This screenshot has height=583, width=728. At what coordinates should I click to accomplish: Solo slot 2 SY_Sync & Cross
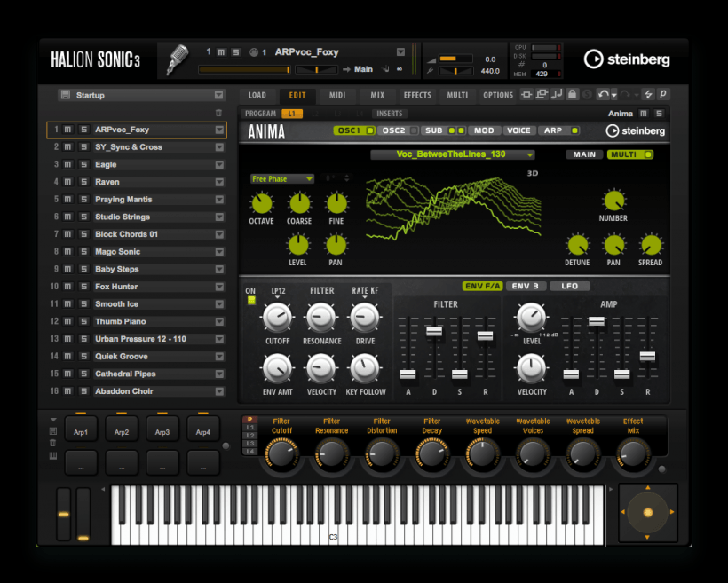83,147
